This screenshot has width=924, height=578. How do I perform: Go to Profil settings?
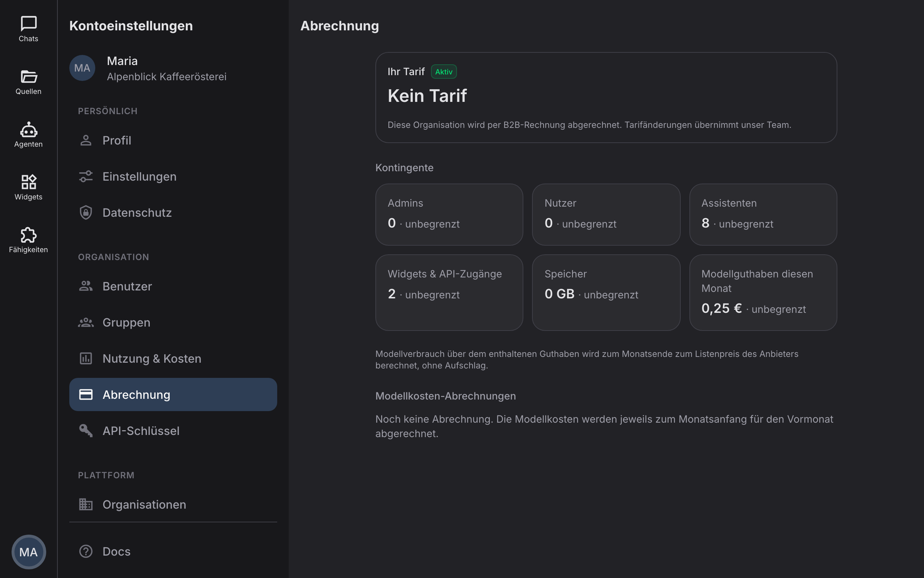tap(173, 140)
